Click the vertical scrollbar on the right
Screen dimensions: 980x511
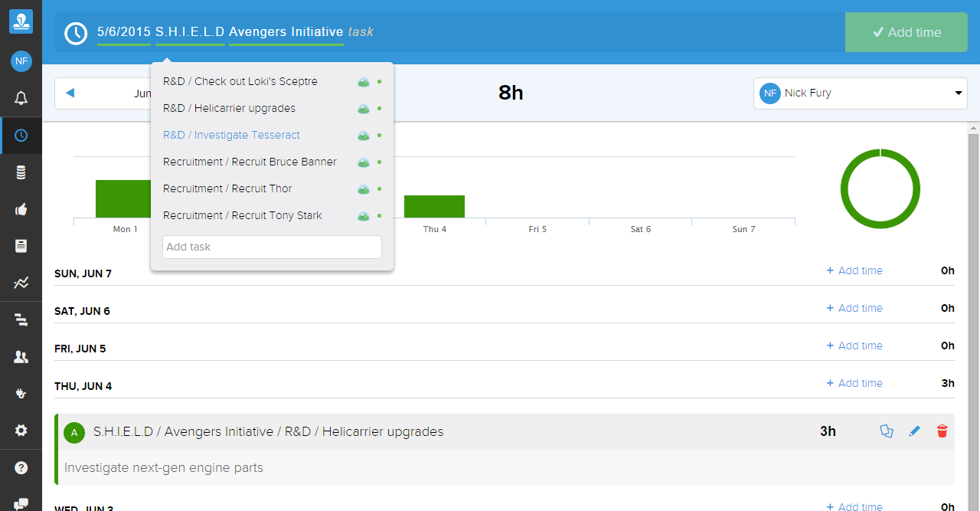coord(974,316)
